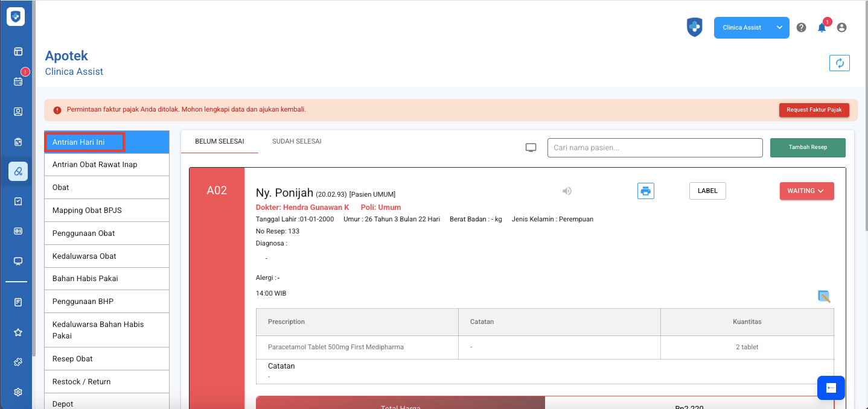Click the speaker icon to call patient

click(567, 191)
